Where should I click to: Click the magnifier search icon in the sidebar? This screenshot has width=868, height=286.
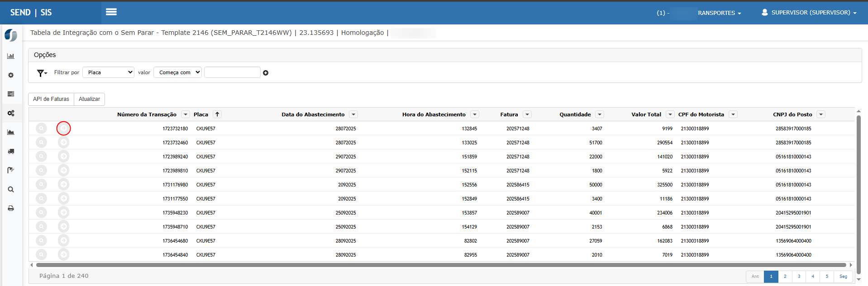pyautogui.click(x=11, y=190)
